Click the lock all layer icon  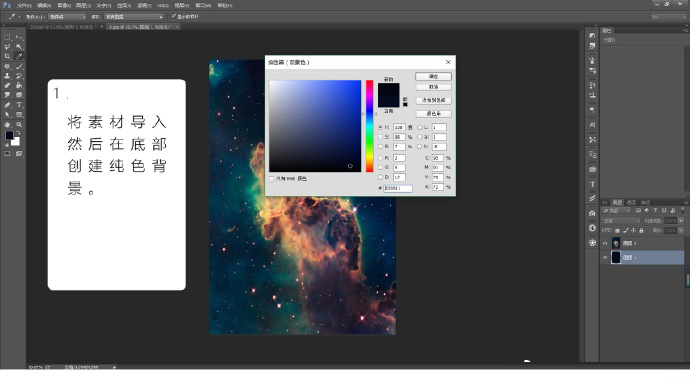[x=642, y=231]
